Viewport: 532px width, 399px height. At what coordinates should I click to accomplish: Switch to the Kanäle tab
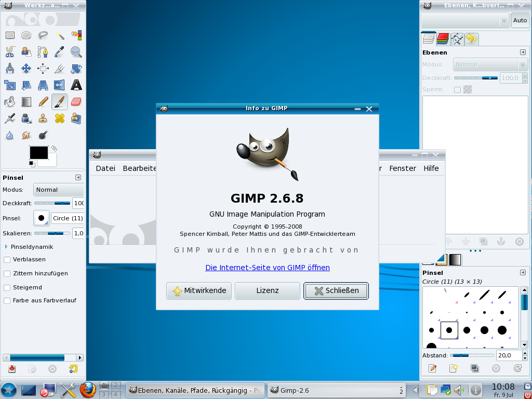tap(443, 38)
